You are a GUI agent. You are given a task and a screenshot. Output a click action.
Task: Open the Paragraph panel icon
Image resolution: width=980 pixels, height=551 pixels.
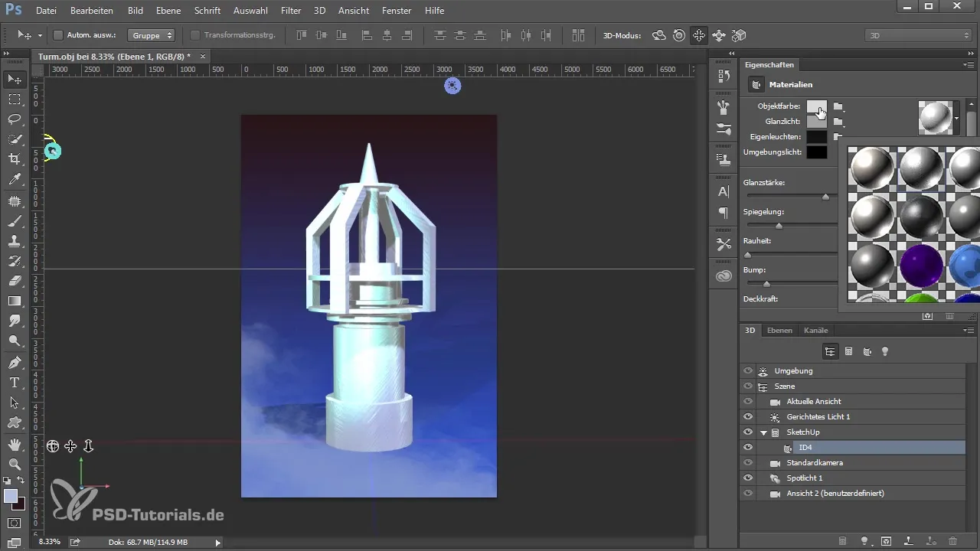(724, 212)
